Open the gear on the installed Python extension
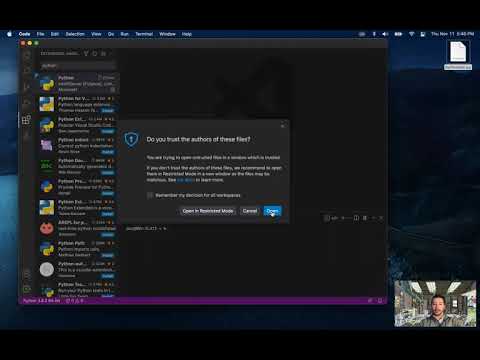Viewport: 480px width, 360px height. coord(113,90)
